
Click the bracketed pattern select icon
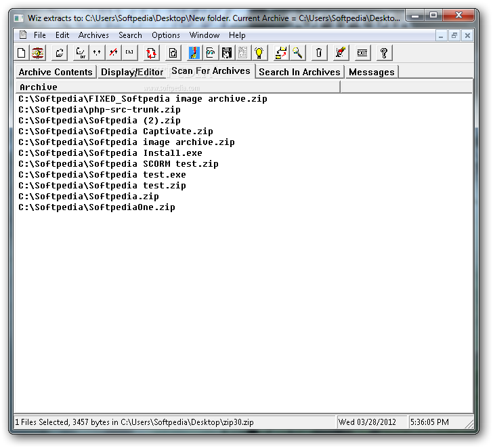pyautogui.click(x=129, y=53)
